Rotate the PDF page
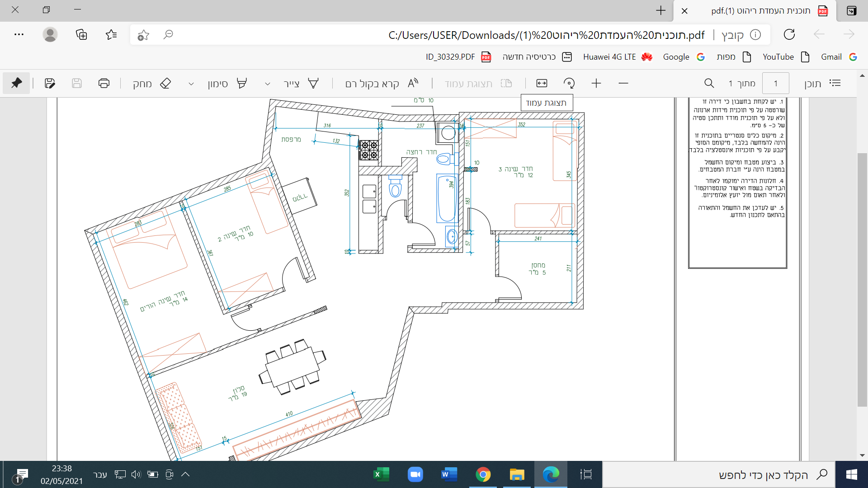 click(x=569, y=83)
